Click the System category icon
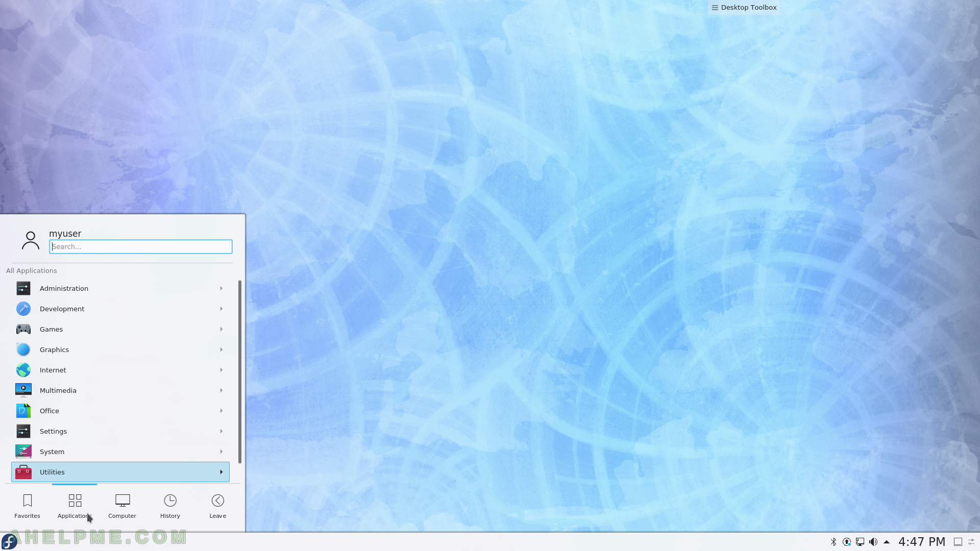The height and width of the screenshot is (551, 980). (x=23, y=452)
